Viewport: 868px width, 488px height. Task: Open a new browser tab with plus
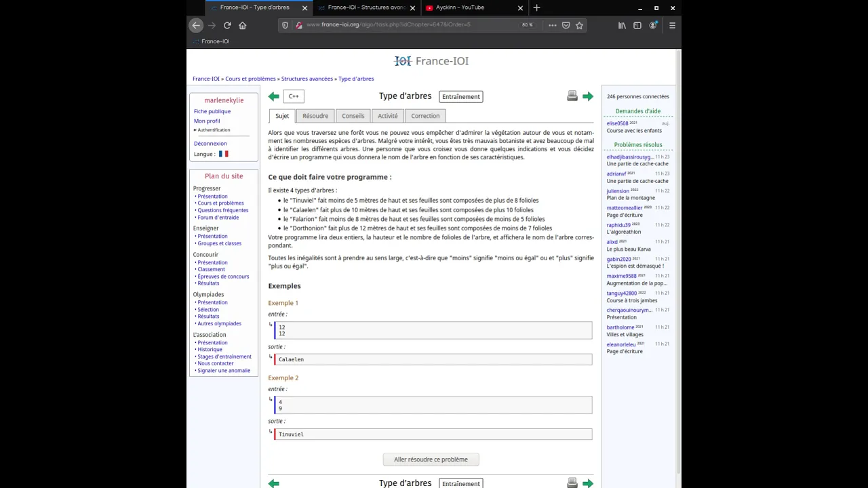[536, 7]
